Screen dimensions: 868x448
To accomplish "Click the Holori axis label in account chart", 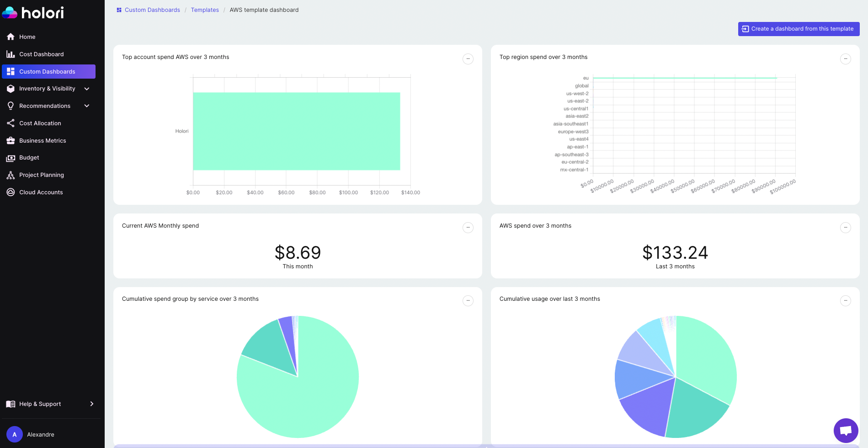I will [182, 131].
